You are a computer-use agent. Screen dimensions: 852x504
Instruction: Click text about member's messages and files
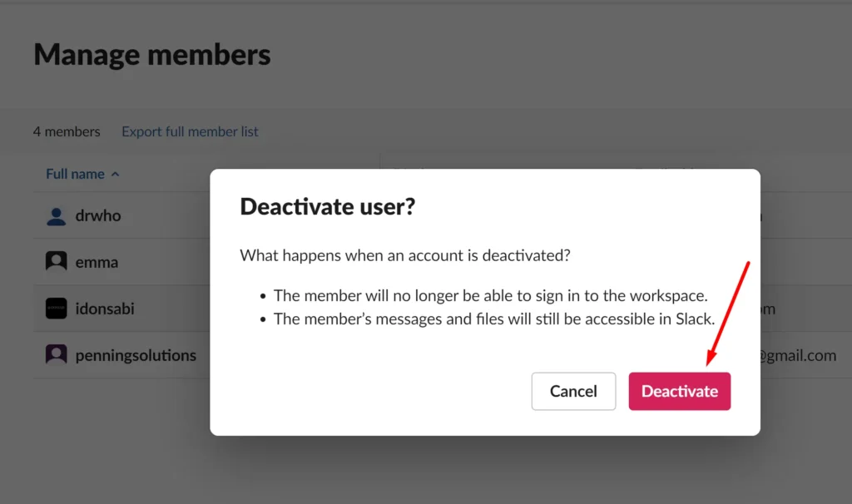(494, 319)
